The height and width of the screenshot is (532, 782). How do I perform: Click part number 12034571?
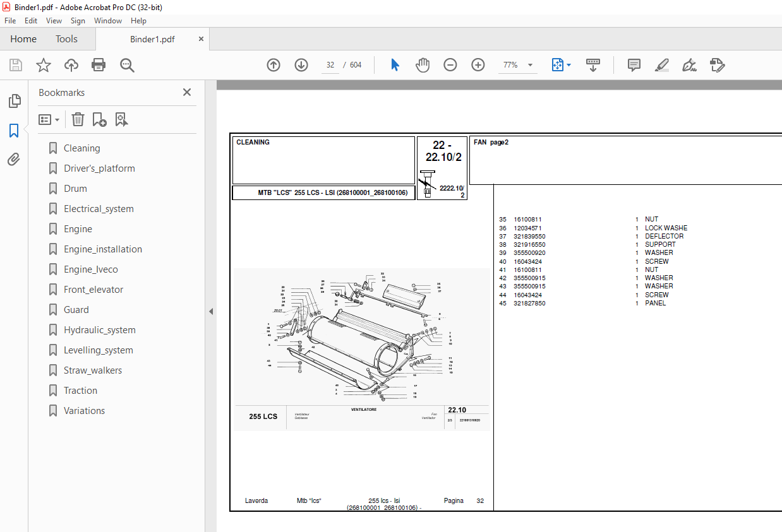coord(527,228)
